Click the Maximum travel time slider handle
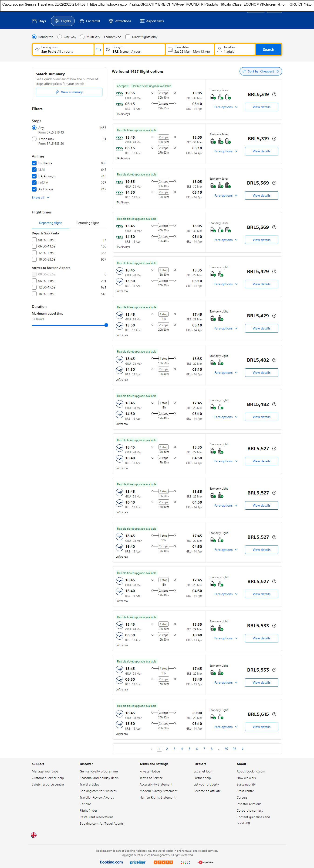Viewport: 314px width, 868px height. coord(106,325)
